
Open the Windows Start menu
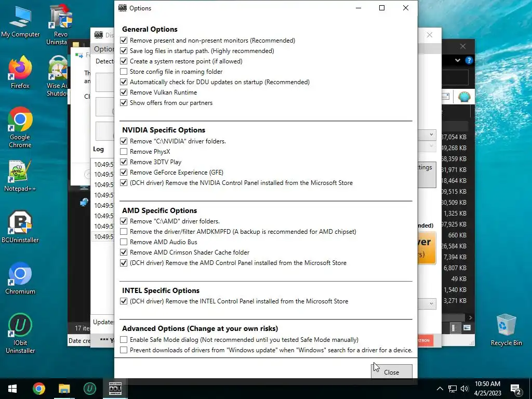[12, 389]
